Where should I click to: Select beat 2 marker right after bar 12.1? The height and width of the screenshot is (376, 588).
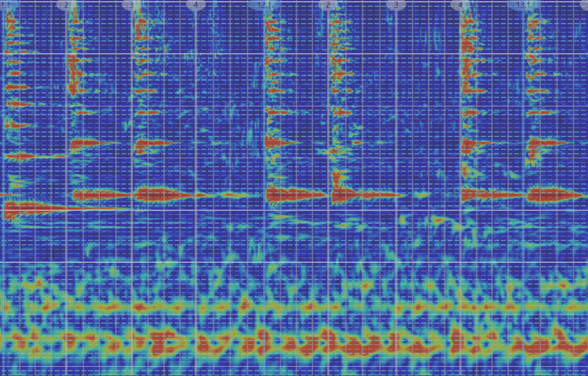[x=328, y=5]
